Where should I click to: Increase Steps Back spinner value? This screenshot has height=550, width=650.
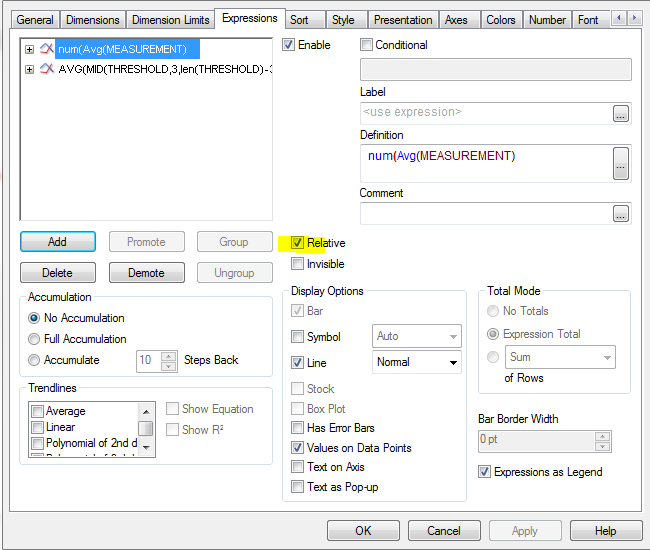[168, 356]
